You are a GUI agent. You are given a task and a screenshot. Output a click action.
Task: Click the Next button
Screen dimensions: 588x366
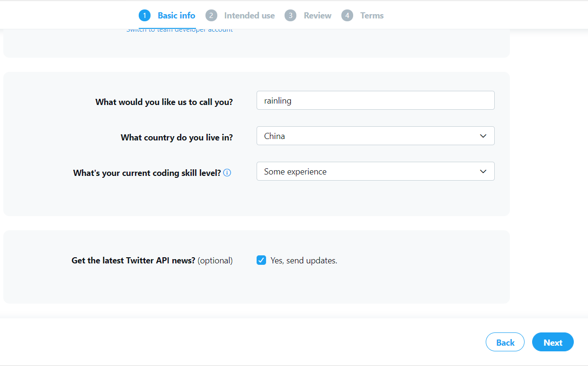tap(552, 342)
